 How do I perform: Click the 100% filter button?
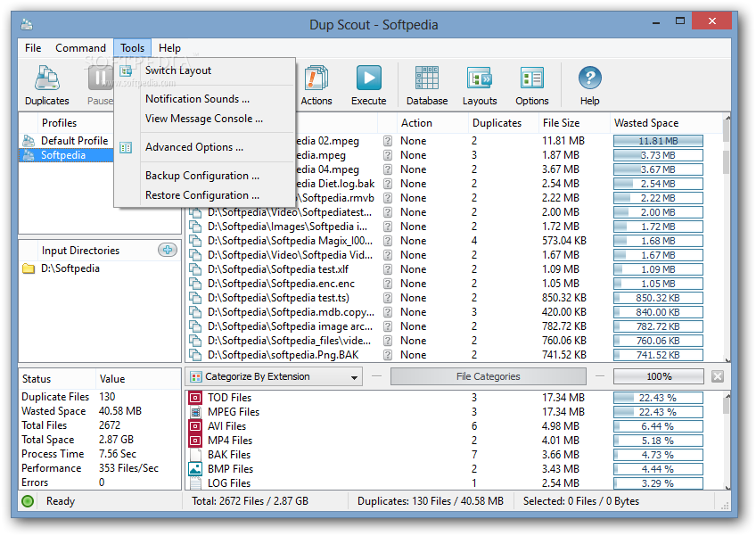click(659, 376)
